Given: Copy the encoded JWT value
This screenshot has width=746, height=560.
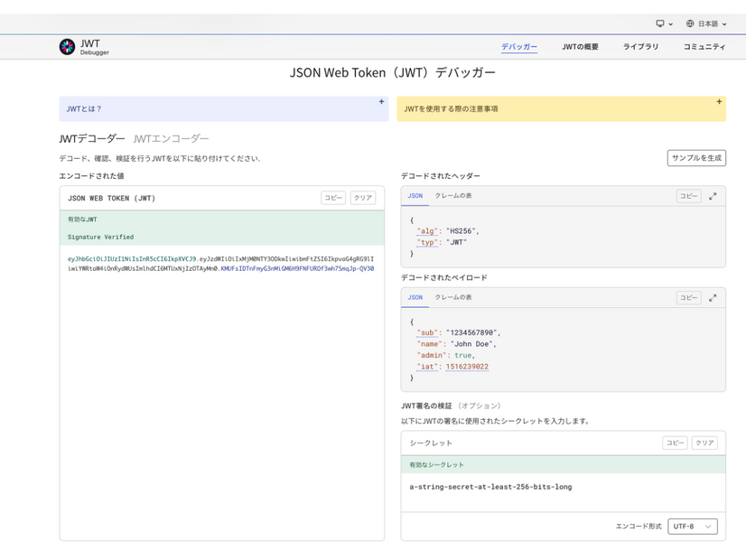Looking at the screenshot, I should coord(332,197).
